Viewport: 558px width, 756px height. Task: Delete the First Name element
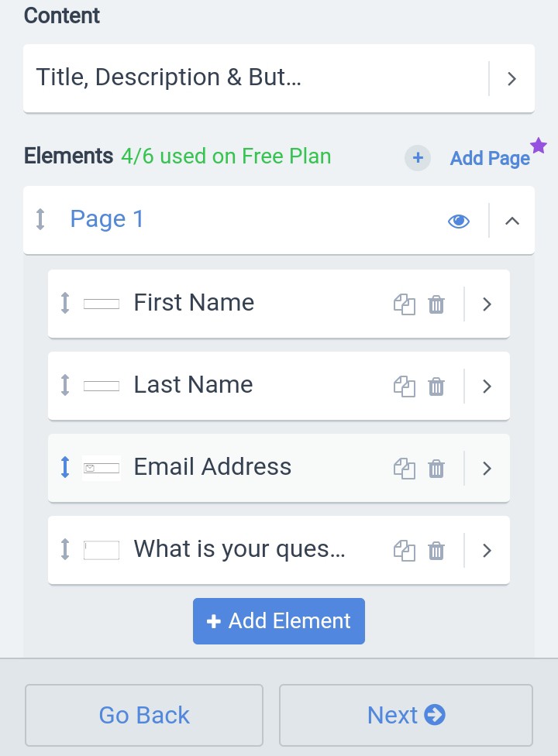pos(436,304)
